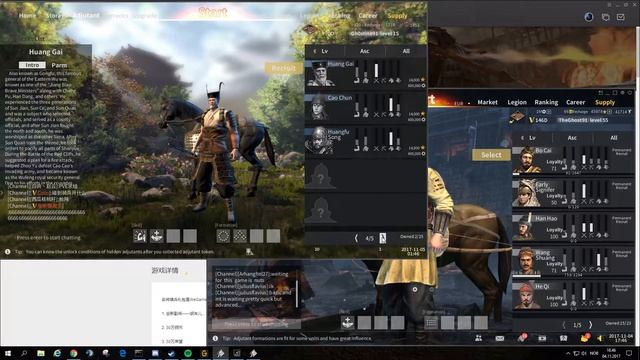
Task: Open Supply tab in right game window
Action: 605,102
